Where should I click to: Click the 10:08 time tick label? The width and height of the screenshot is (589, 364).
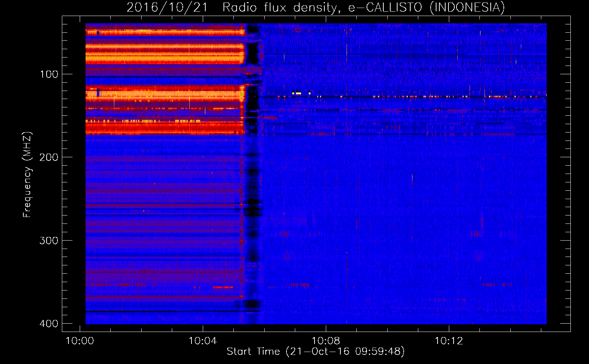(326, 341)
